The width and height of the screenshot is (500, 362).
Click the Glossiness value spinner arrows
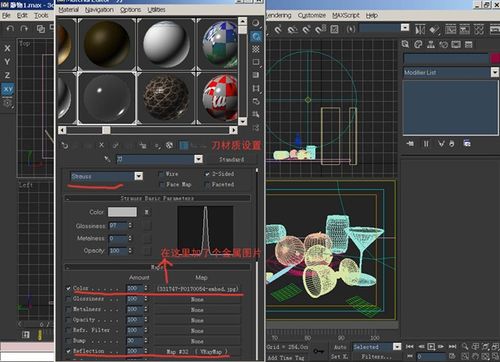(x=130, y=226)
